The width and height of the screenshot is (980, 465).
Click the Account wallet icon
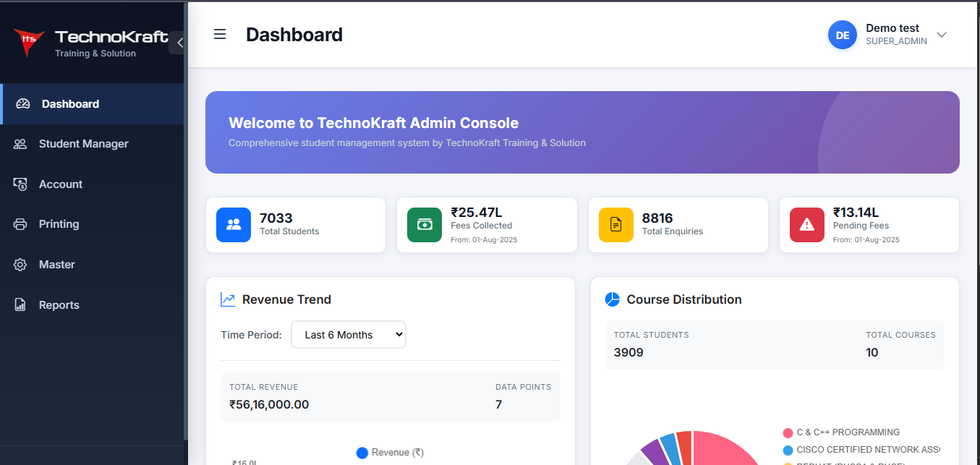[20, 184]
